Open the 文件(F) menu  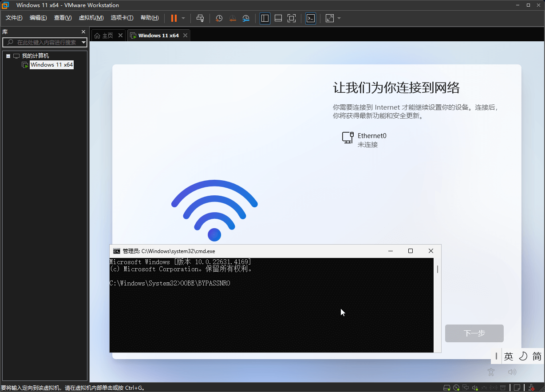point(14,18)
